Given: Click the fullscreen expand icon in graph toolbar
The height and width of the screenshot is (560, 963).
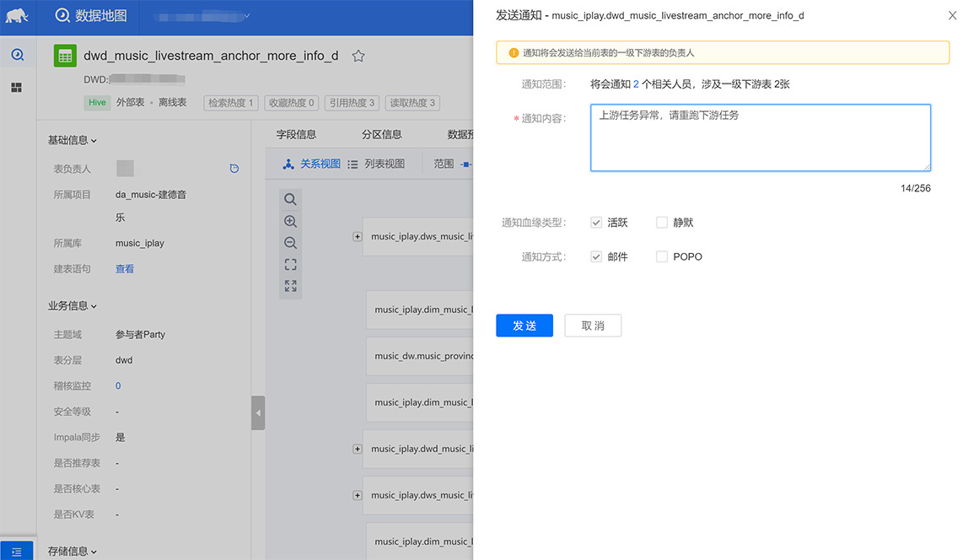Looking at the screenshot, I should pos(291,285).
